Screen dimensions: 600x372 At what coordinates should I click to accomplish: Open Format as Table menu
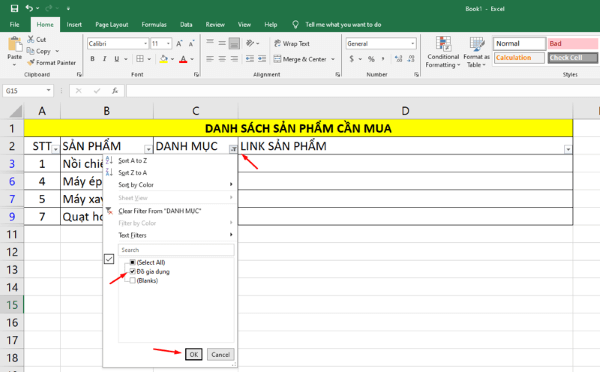click(476, 52)
